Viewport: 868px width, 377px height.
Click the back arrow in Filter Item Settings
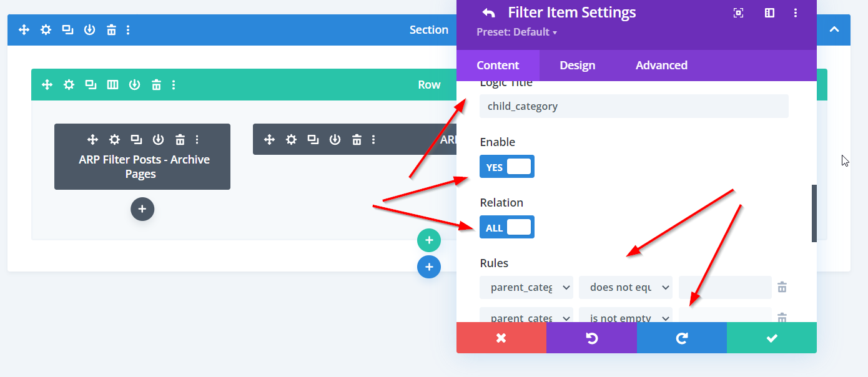click(x=488, y=12)
